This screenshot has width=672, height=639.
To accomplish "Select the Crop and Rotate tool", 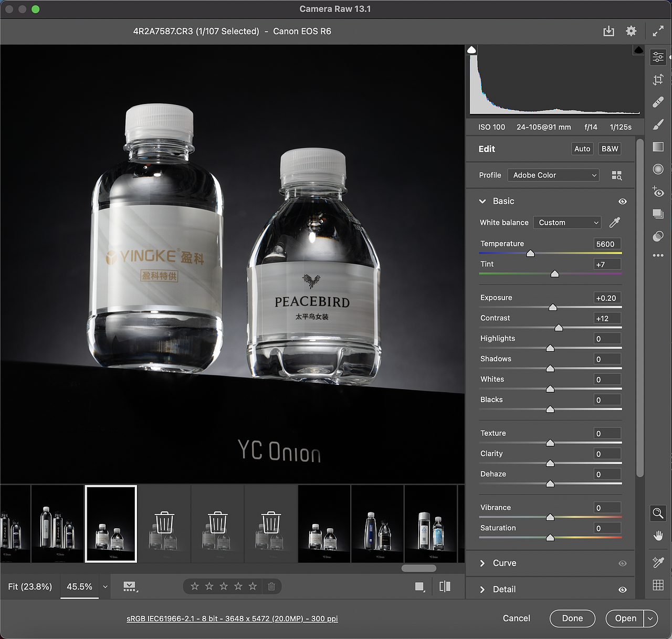I will 658,79.
